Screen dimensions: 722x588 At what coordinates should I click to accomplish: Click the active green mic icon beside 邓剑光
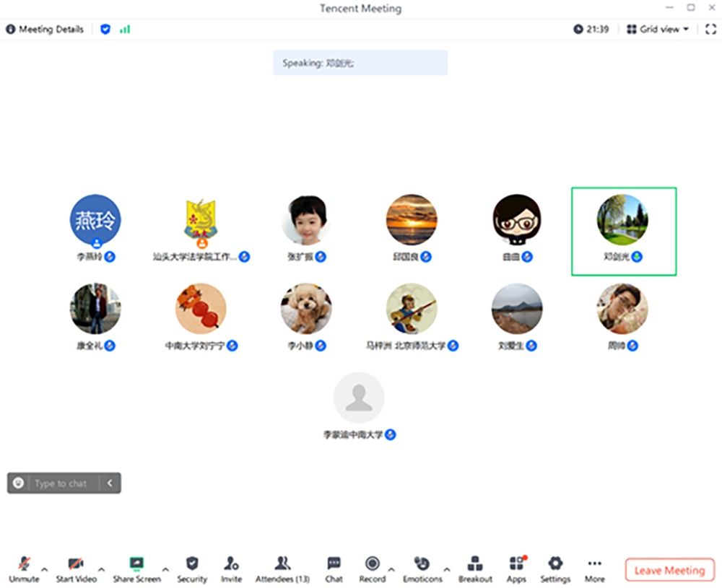coord(637,257)
